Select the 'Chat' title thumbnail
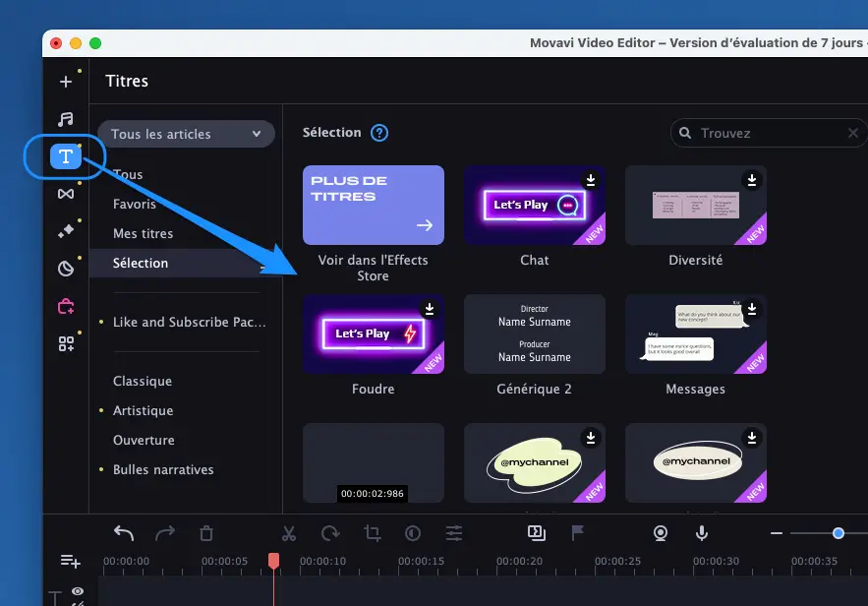This screenshot has height=606, width=868. pyautogui.click(x=534, y=205)
